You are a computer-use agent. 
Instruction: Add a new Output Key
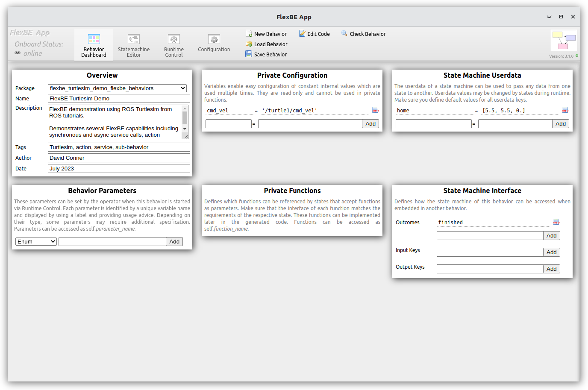pyautogui.click(x=552, y=269)
